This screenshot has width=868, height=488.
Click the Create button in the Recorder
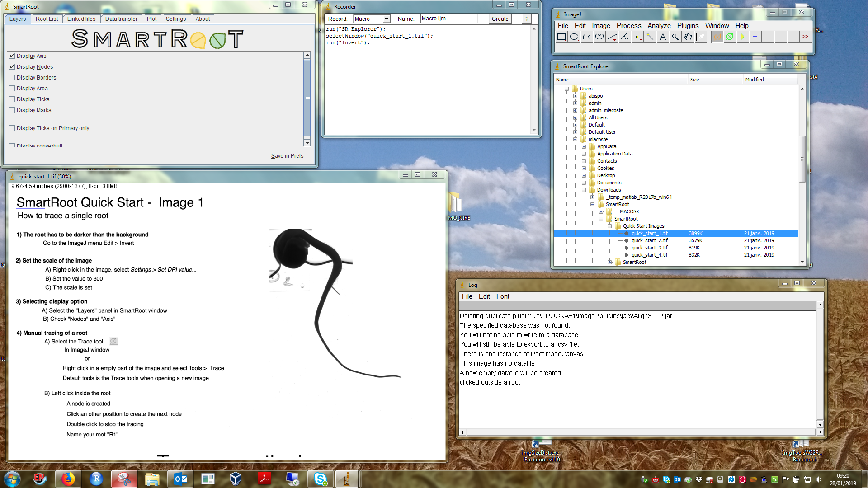(x=500, y=19)
